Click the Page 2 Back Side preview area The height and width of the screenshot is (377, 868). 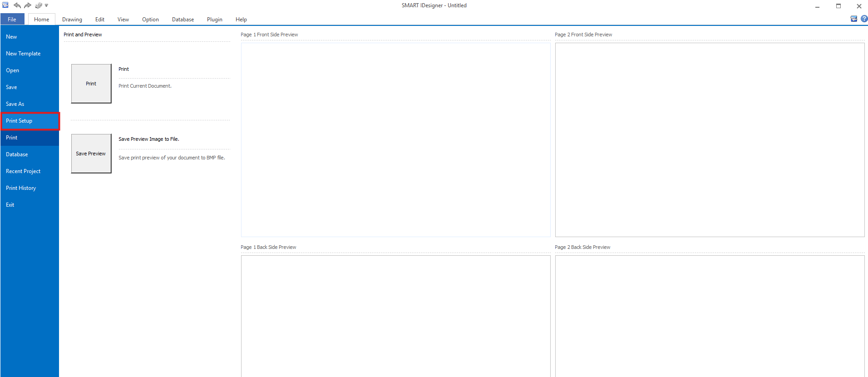710,316
